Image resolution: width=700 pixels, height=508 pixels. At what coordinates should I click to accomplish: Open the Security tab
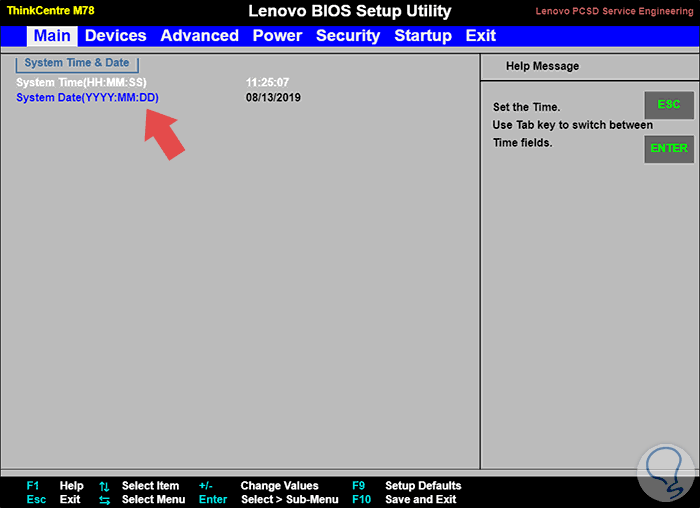click(348, 36)
